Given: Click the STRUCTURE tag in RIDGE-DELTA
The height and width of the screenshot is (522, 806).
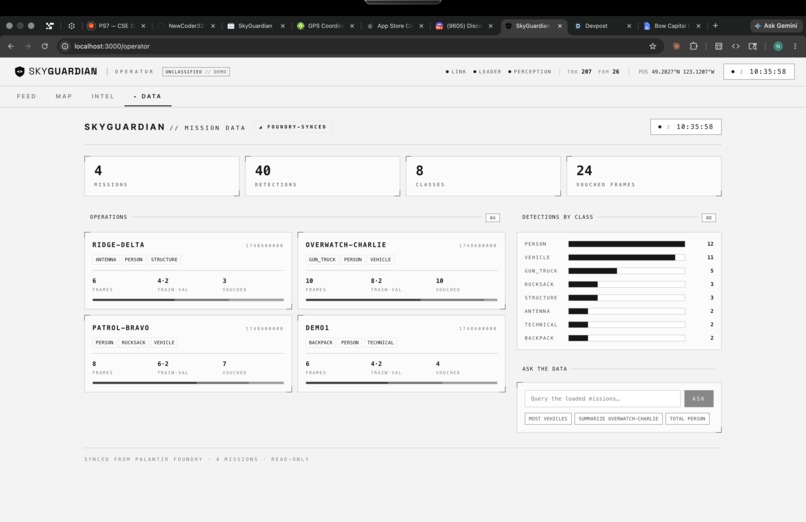Looking at the screenshot, I should (164, 259).
